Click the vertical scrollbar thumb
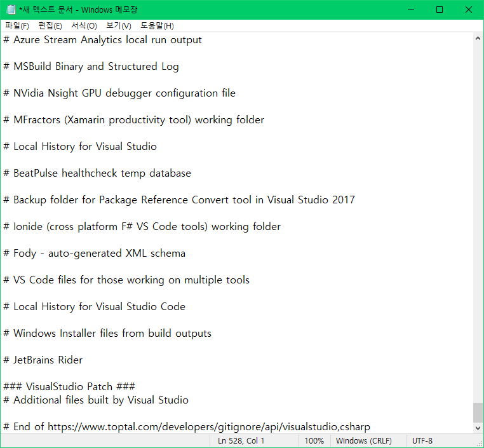484x448 pixels. (x=478, y=412)
